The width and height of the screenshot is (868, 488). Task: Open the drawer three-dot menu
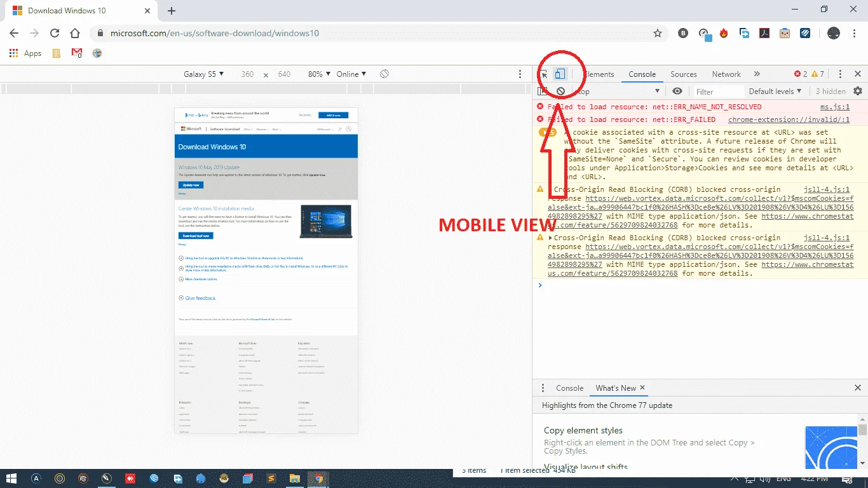(543, 388)
